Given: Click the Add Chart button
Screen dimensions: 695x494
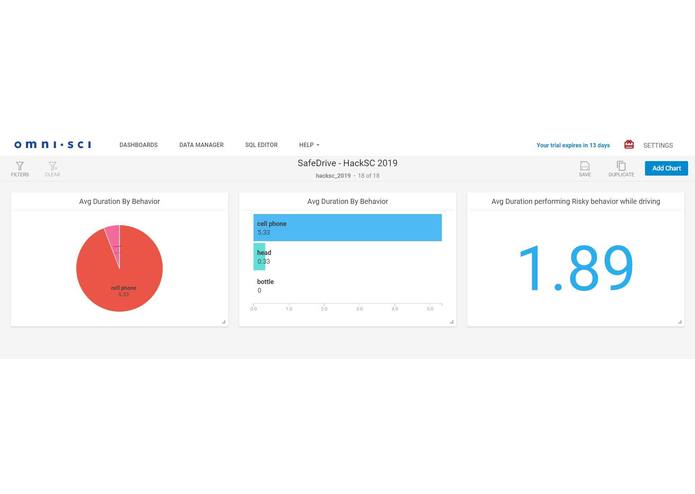Looking at the screenshot, I should (666, 168).
